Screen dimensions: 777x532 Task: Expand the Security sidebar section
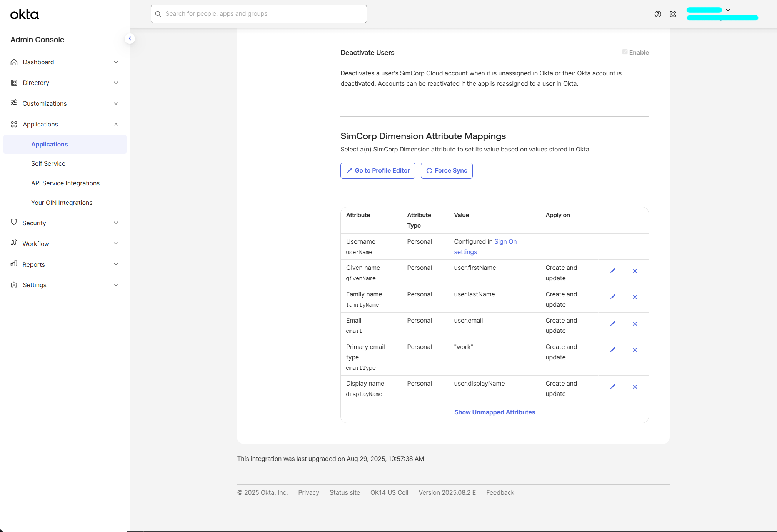[65, 223]
